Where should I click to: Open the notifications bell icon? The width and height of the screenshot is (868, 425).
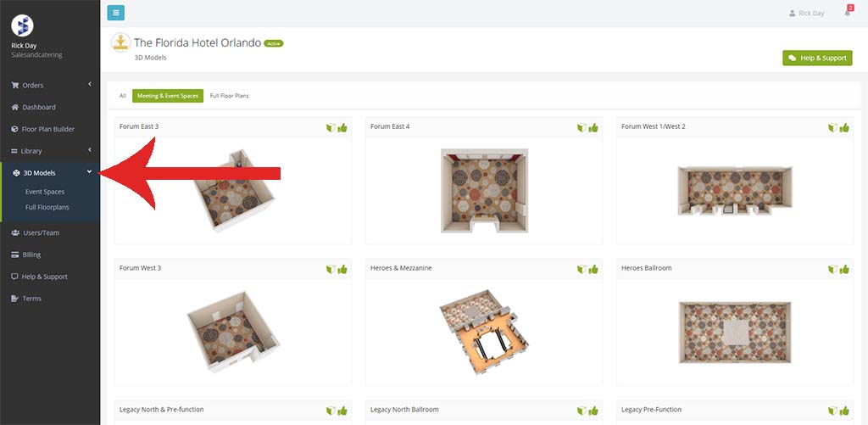848,12
